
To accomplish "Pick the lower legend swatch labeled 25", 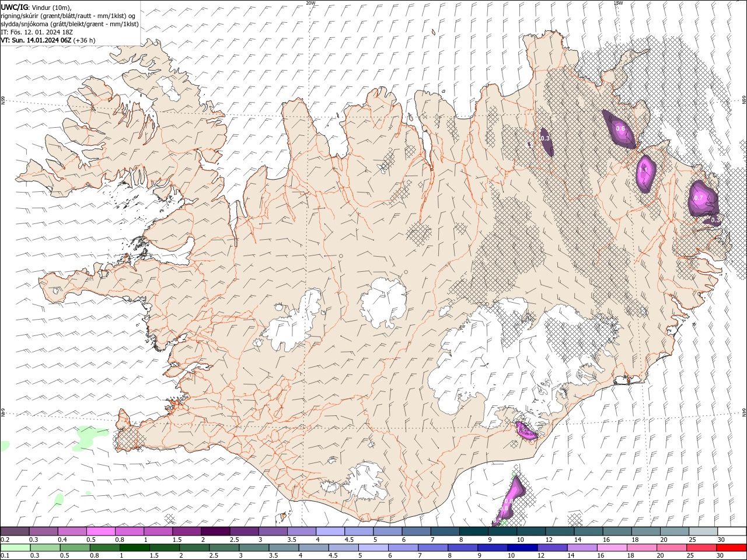I will [701, 548].
